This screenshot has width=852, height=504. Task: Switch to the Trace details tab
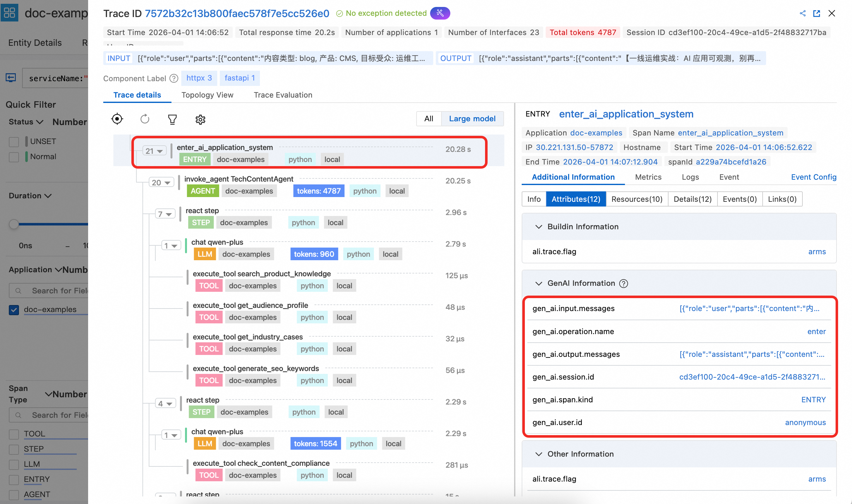click(x=137, y=95)
